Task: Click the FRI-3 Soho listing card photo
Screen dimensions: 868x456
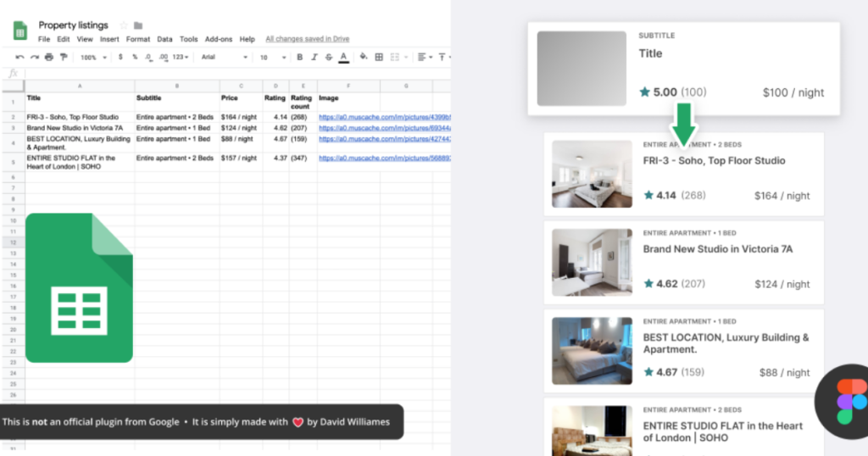Action: pos(592,174)
